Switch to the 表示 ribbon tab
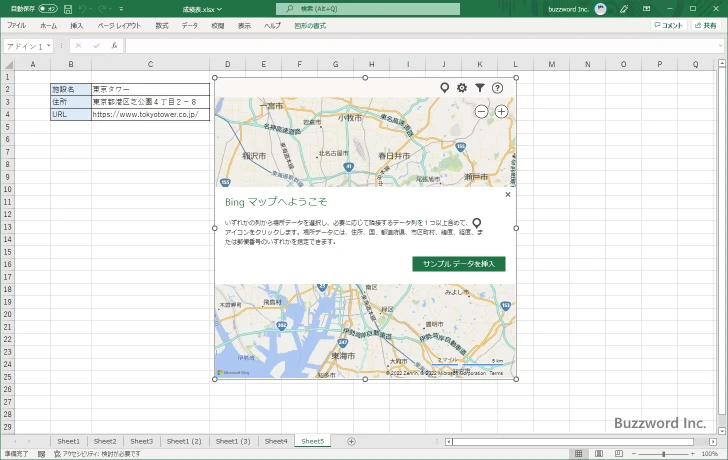 tap(244, 26)
